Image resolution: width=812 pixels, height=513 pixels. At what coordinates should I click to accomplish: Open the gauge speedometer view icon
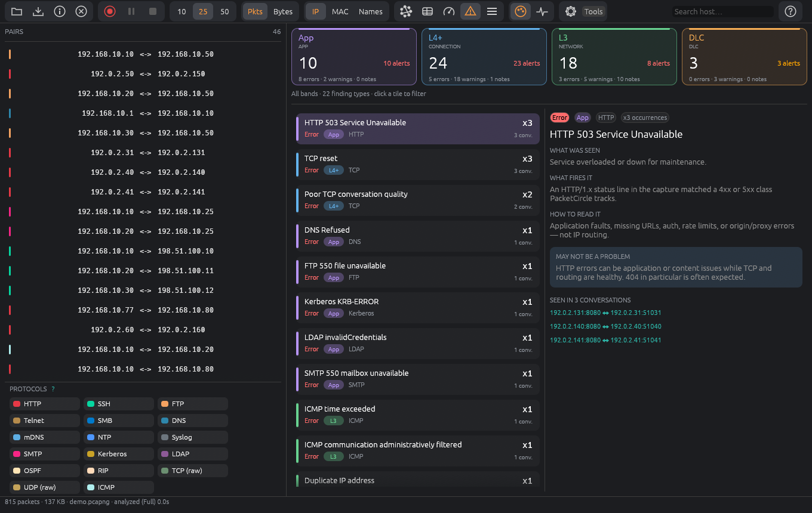point(449,11)
